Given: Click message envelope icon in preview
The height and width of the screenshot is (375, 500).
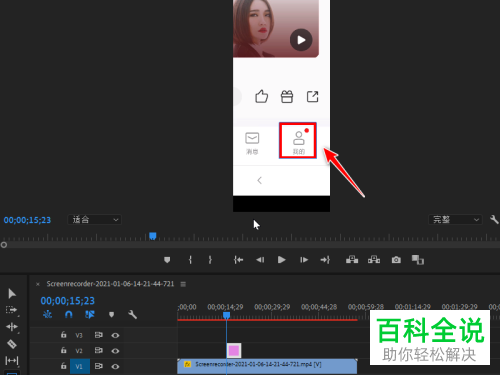Looking at the screenshot, I should (252, 138).
